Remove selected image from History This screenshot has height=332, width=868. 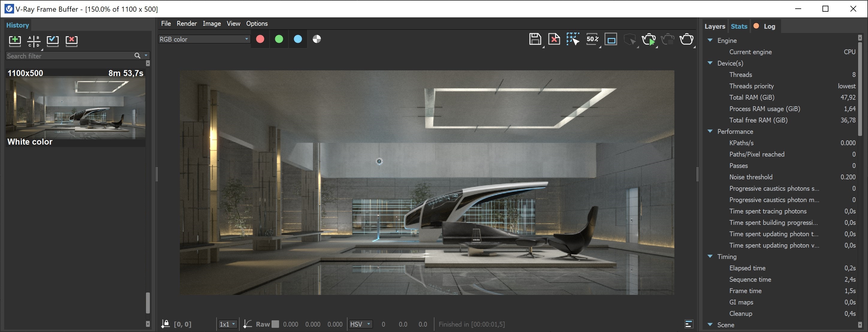tap(71, 41)
